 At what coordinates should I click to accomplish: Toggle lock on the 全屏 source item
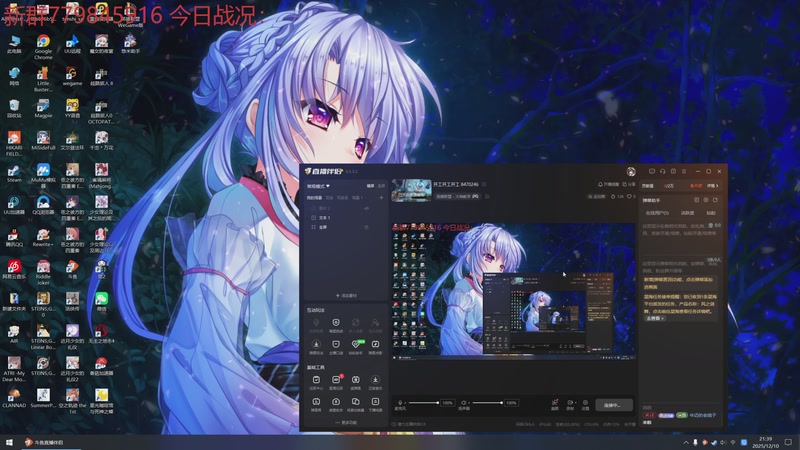[x=366, y=227]
